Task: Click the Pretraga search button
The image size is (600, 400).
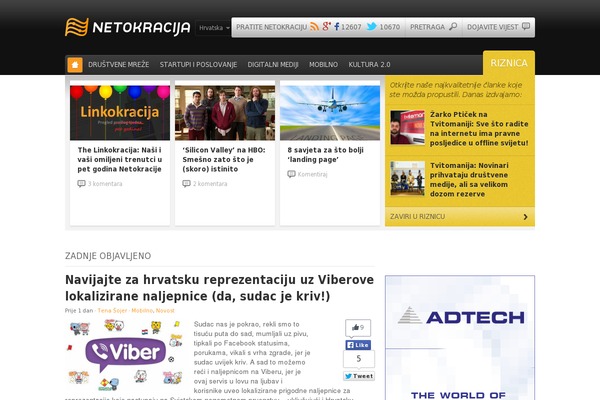Action: coord(434,27)
